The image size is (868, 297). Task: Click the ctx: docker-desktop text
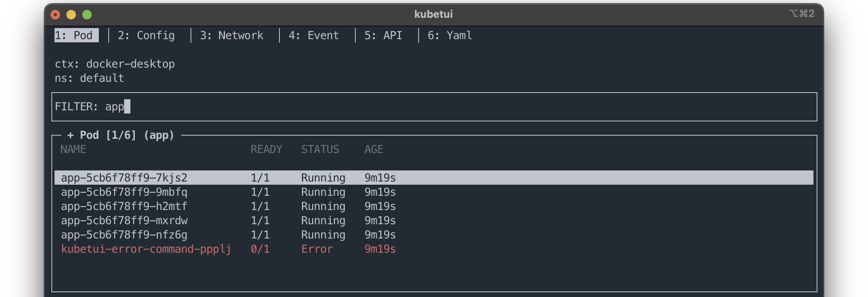click(x=115, y=64)
